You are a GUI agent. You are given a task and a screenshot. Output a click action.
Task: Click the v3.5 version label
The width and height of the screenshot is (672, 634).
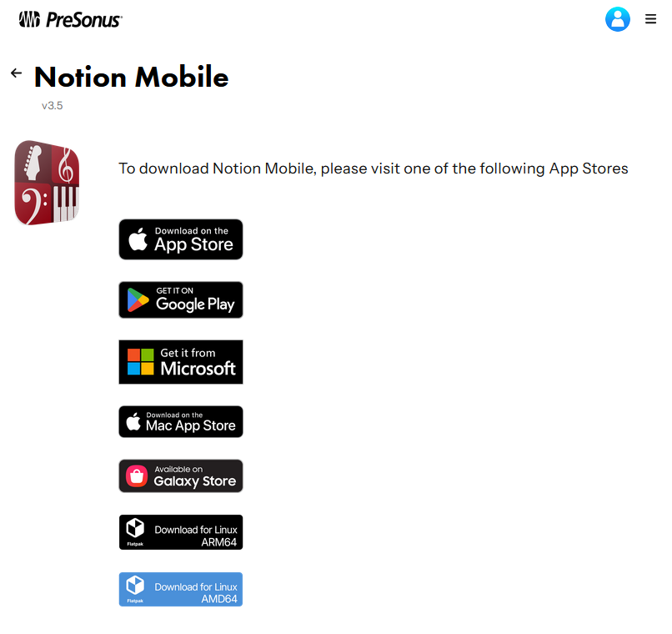pos(53,106)
